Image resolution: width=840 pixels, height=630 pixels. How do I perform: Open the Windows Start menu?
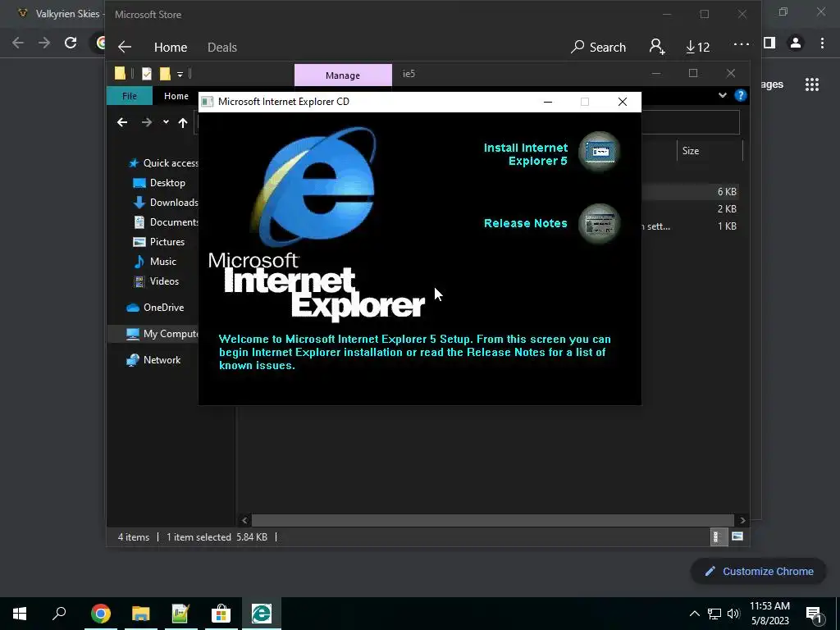pyautogui.click(x=20, y=614)
